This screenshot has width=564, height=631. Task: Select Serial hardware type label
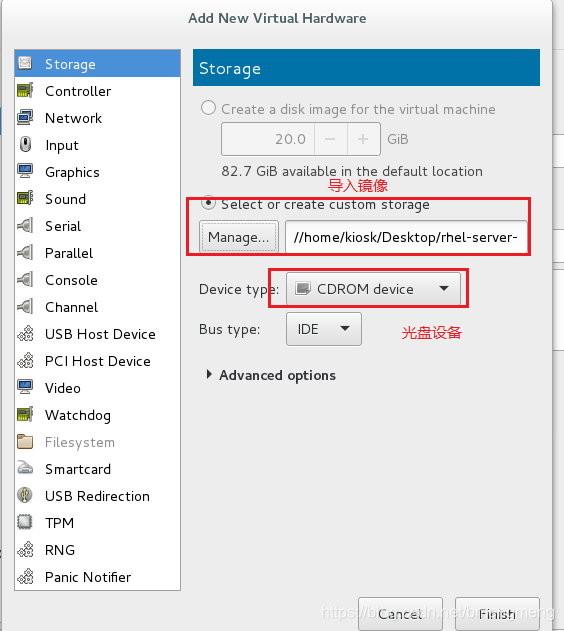63,226
